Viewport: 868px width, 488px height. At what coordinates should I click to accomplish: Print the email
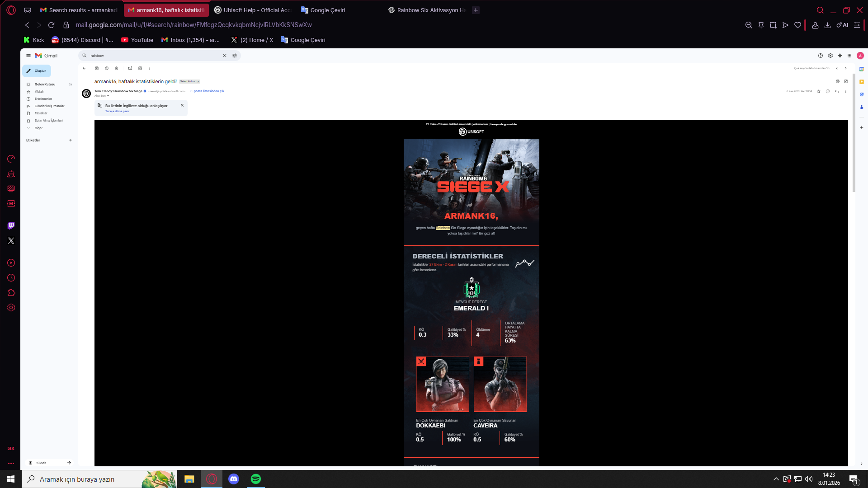click(x=838, y=81)
